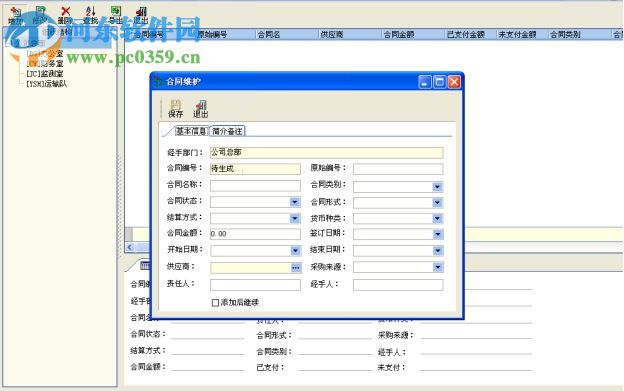Click the 原始编号 column header
Viewport: 624px width, 391px height.
[225, 35]
